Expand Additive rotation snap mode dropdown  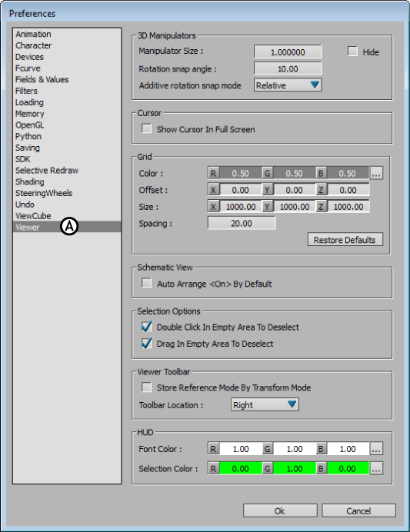click(288, 85)
